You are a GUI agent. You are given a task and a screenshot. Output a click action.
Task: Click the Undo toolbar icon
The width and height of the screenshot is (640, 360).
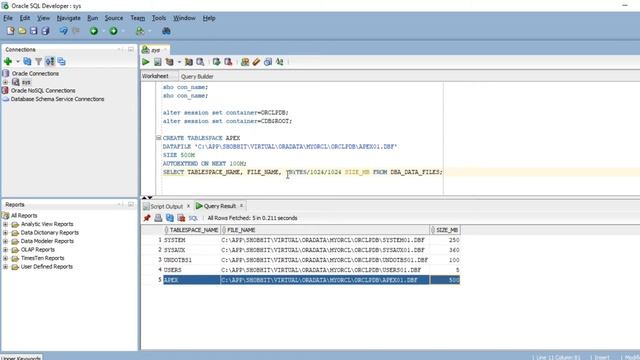[64, 31]
